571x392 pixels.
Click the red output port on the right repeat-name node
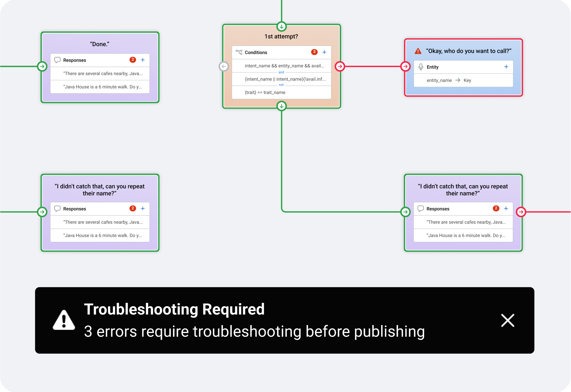521,212
